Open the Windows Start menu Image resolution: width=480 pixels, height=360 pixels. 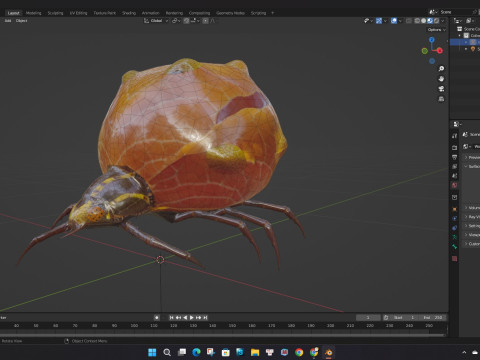pyautogui.click(x=152, y=352)
